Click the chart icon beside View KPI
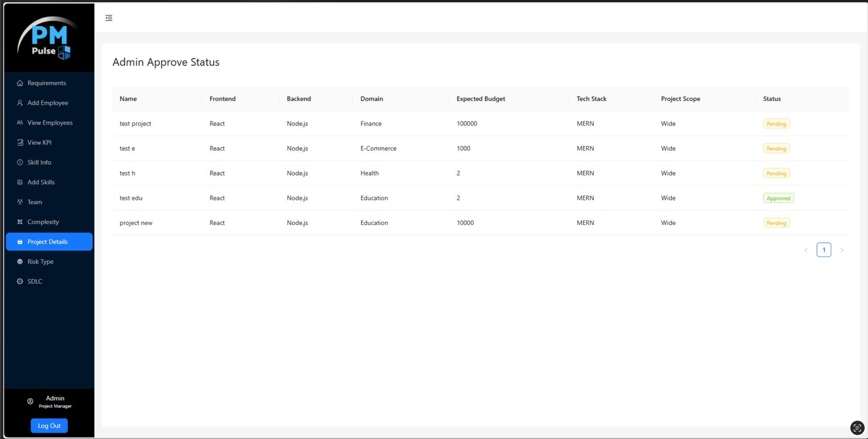 pos(20,143)
